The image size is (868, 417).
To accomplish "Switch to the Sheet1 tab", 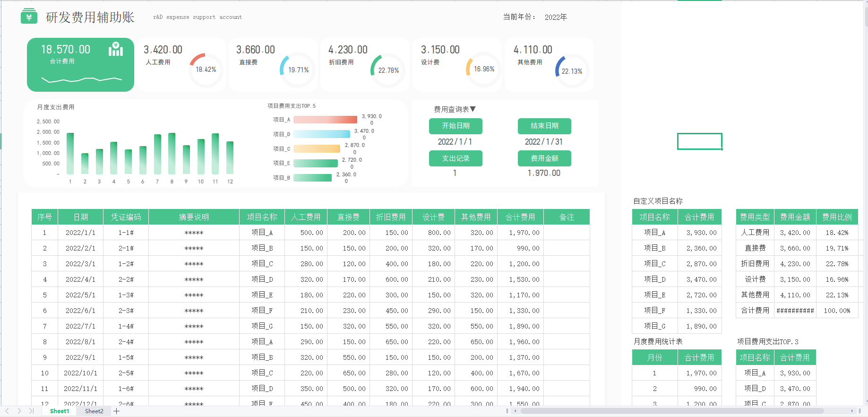I will tap(60, 411).
